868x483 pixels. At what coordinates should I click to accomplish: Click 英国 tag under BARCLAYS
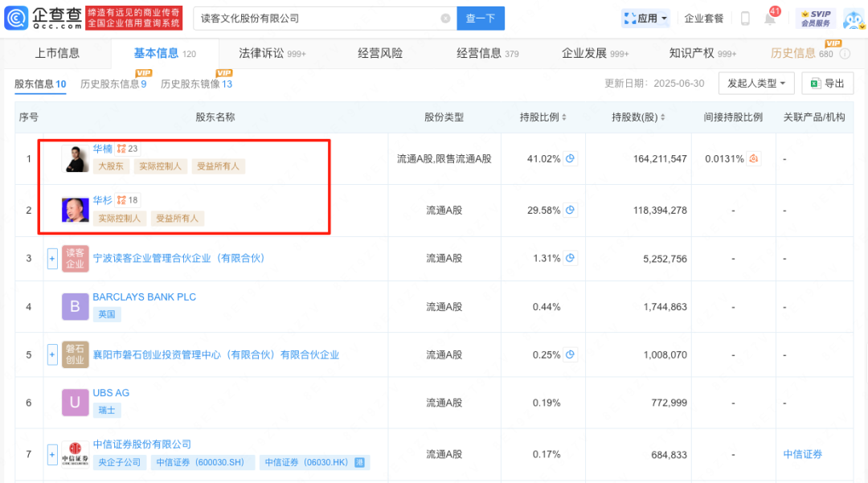point(107,314)
